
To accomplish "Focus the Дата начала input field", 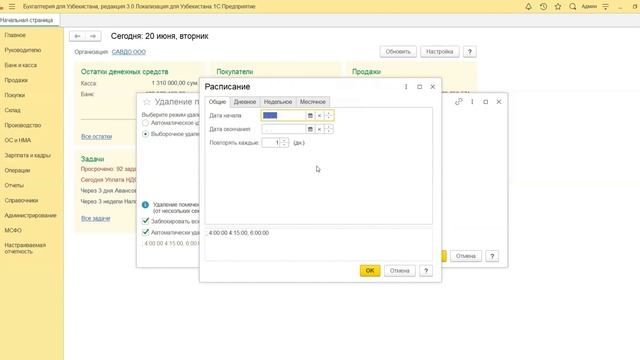I will [283, 116].
